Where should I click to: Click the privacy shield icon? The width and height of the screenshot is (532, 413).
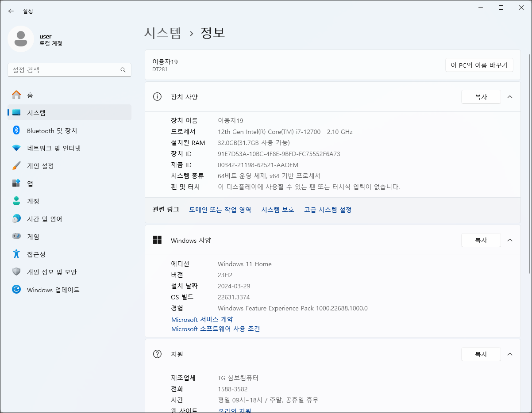[x=16, y=272]
